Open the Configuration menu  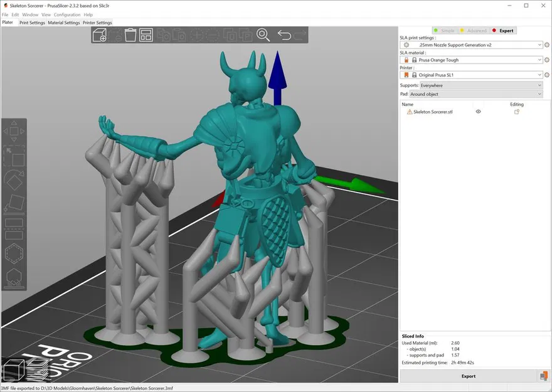pos(66,14)
